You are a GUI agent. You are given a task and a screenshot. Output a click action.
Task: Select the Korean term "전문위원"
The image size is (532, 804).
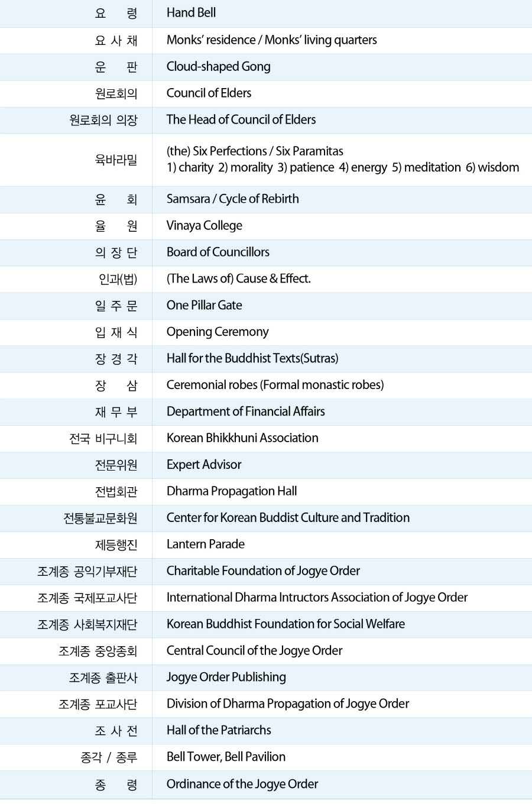coord(116,465)
